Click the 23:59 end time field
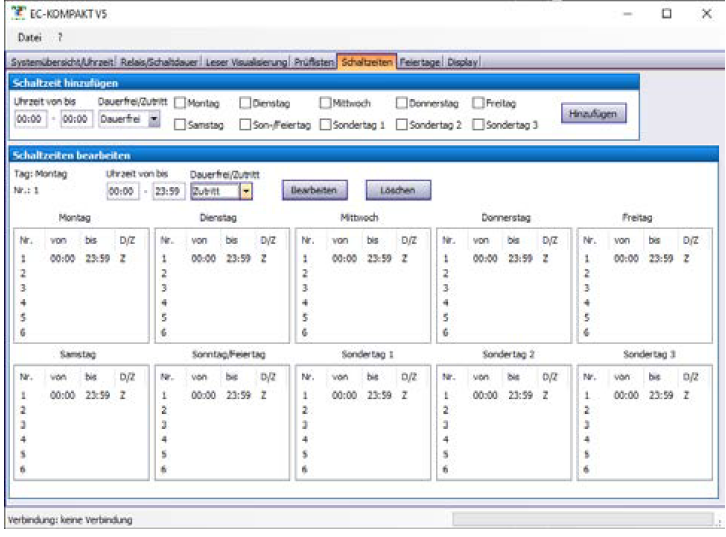 [x=169, y=191]
